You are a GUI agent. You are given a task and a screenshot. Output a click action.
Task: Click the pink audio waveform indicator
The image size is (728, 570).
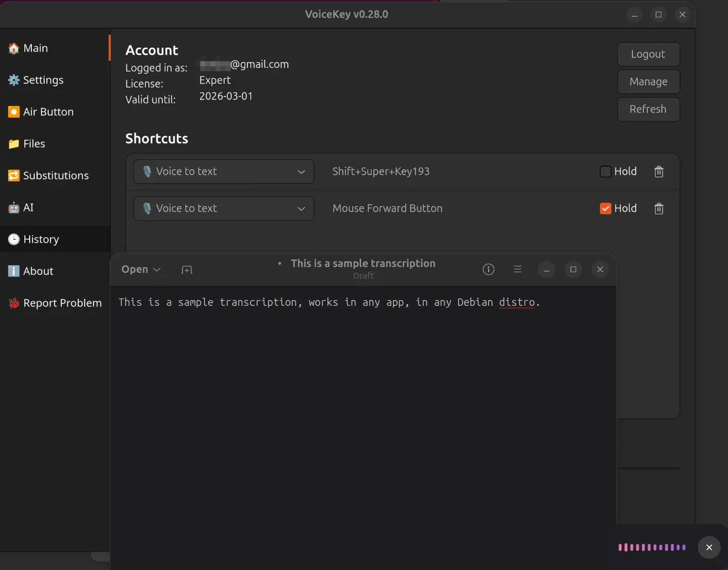pos(651,547)
